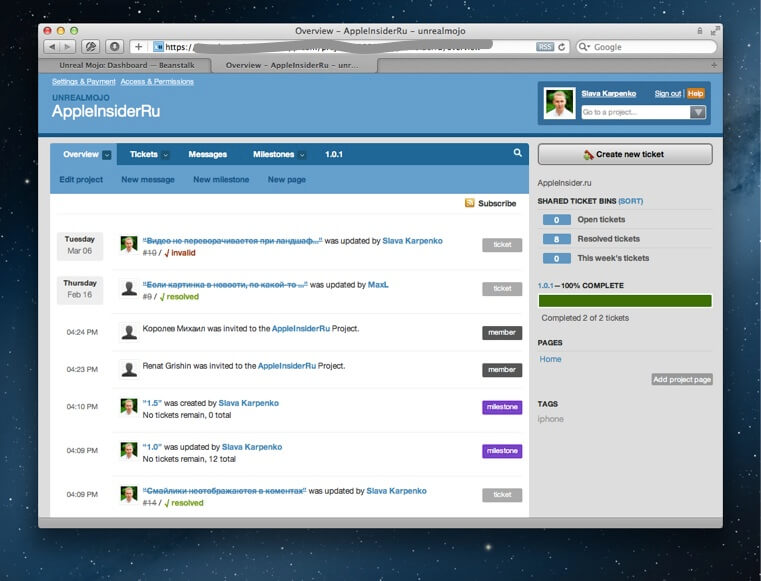Screen dimensions: 761x581
Task: Click avatar next to Mar 06 ticket update
Action: tap(129, 244)
